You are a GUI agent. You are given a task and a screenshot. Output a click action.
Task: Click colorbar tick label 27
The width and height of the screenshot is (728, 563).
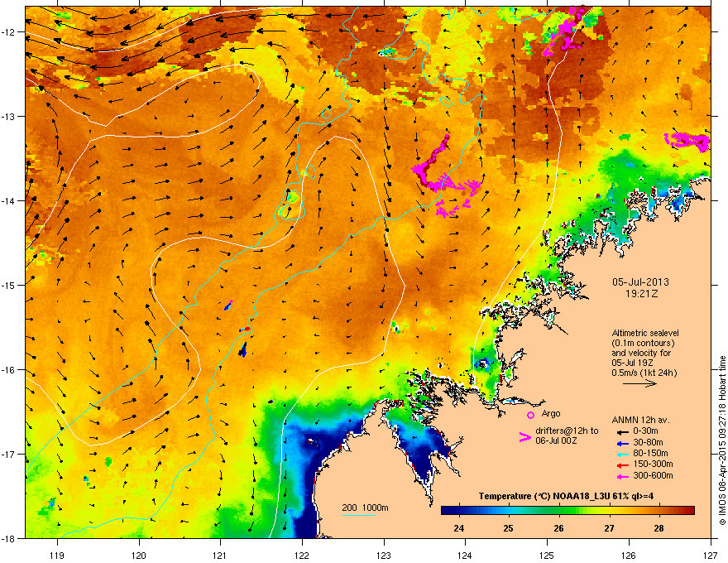(x=609, y=528)
